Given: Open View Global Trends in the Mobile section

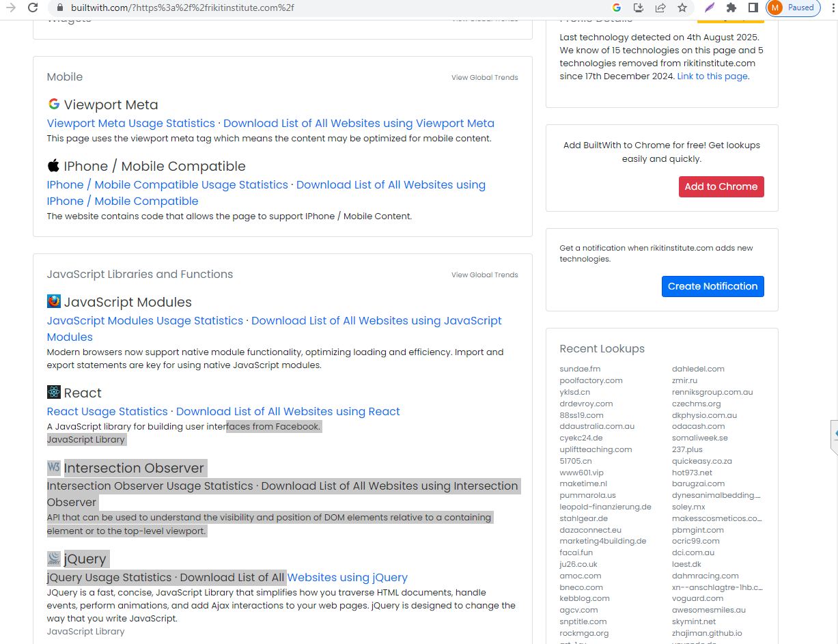Looking at the screenshot, I should (484, 77).
